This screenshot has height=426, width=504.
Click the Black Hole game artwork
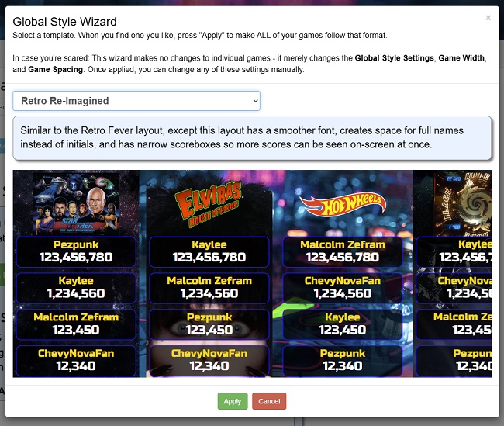tap(463, 204)
